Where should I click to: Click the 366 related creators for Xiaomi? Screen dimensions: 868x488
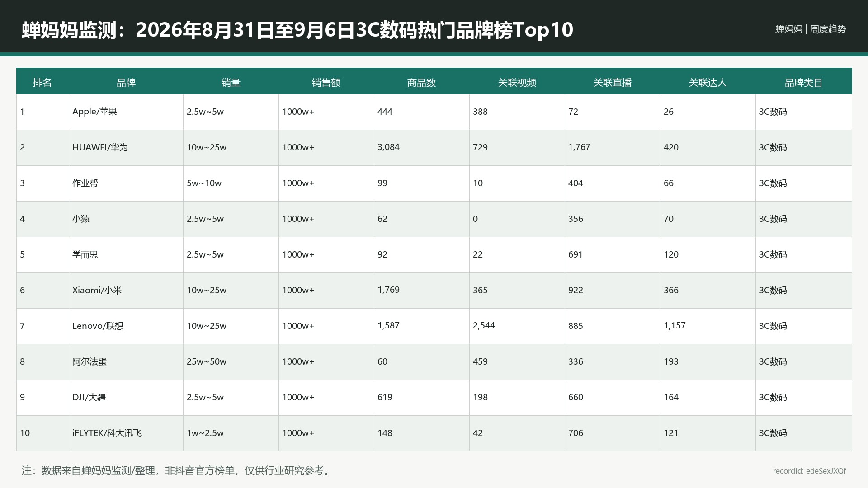(x=671, y=290)
